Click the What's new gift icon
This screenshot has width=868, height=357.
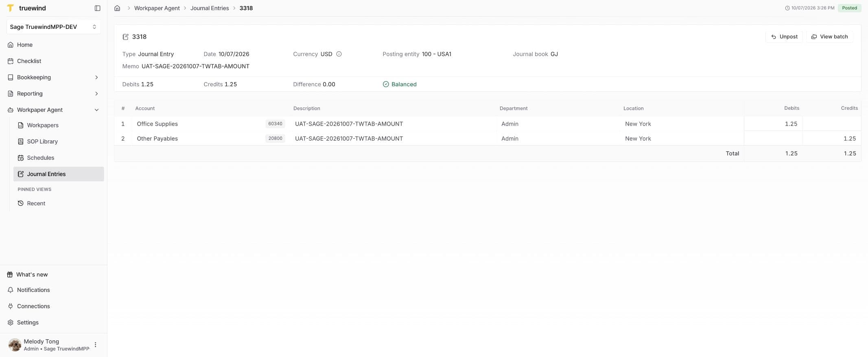pyautogui.click(x=10, y=274)
